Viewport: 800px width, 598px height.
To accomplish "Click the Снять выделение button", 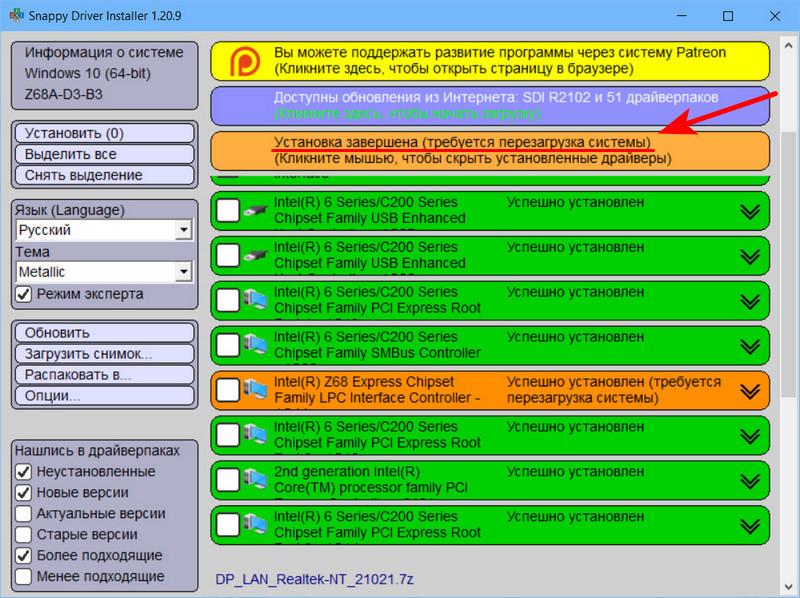I will click(105, 175).
